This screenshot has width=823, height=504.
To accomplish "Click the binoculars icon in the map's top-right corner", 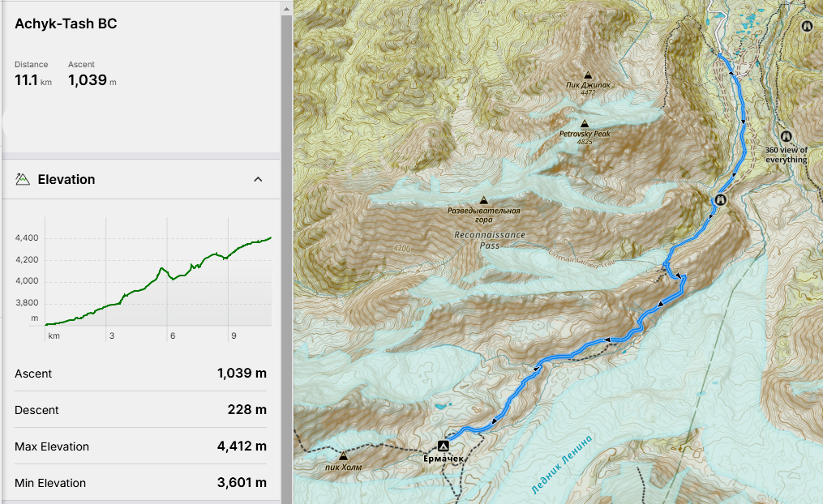I will [807, 27].
